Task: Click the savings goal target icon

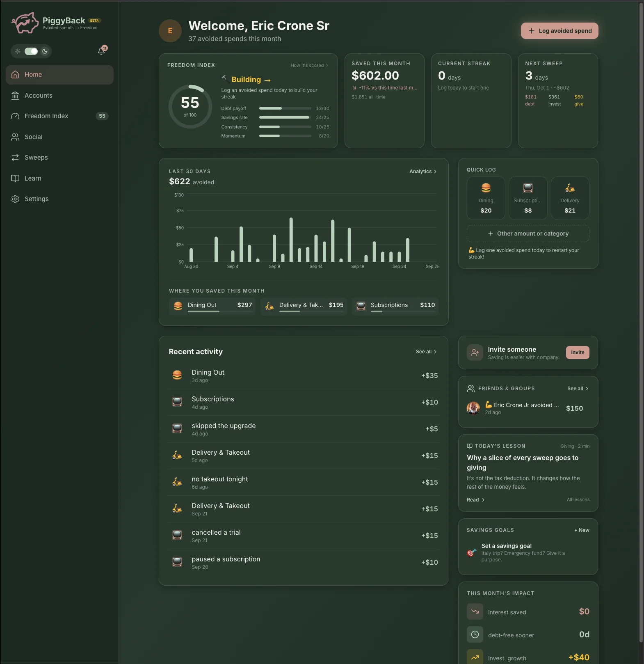Action: pyautogui.click(x=472, y=553)
